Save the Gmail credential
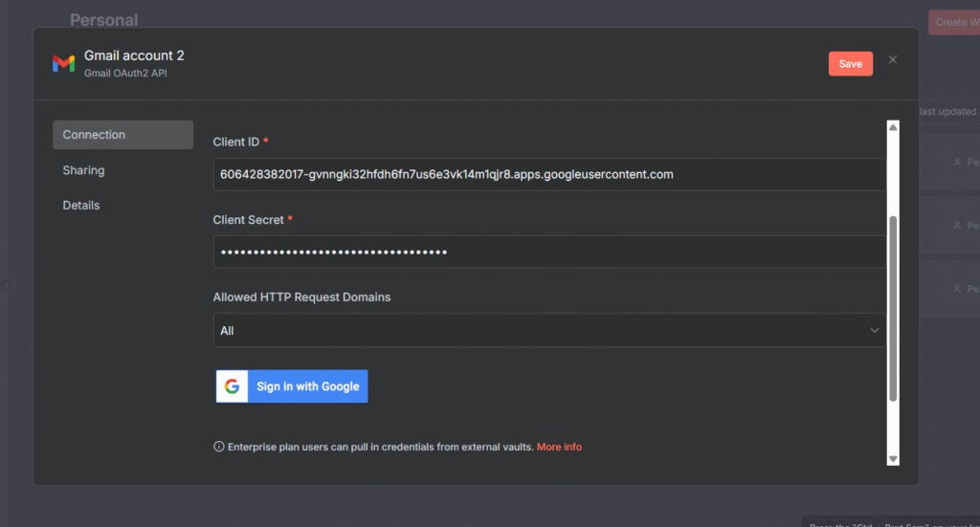 850,64
